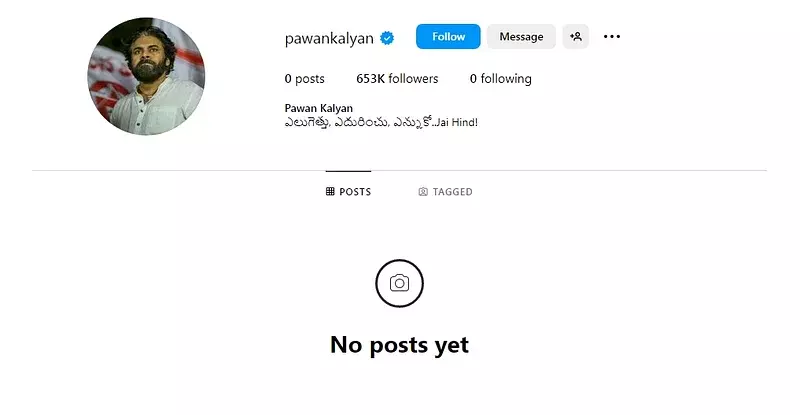Click the Pawan Kalyan display name

tap(318, 108)
